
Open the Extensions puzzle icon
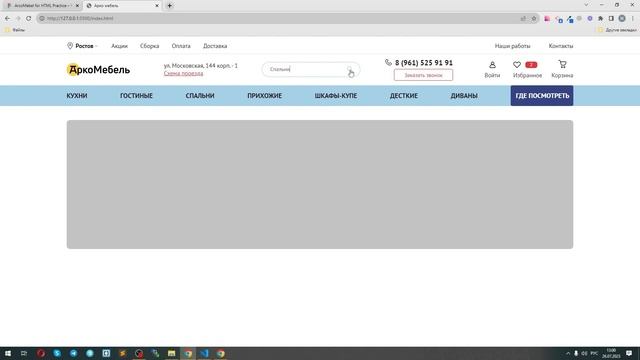[x=601, y=18]
